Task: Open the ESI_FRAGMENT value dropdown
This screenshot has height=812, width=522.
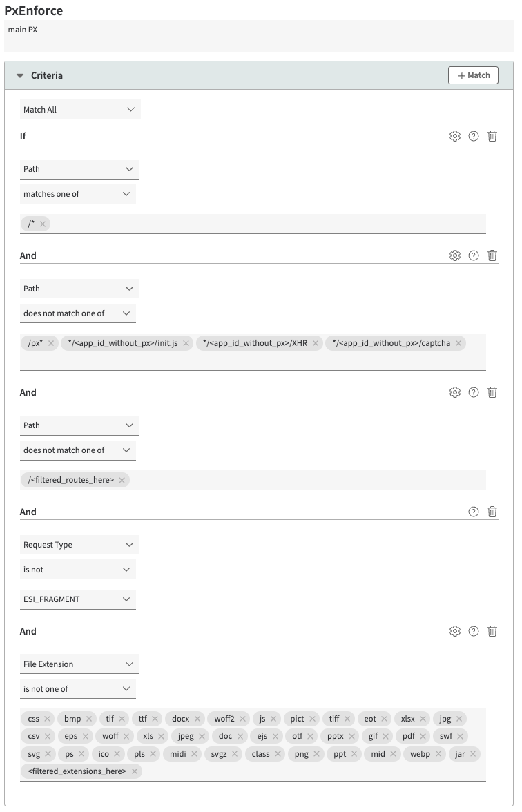Action: click(x=77, y=599)
